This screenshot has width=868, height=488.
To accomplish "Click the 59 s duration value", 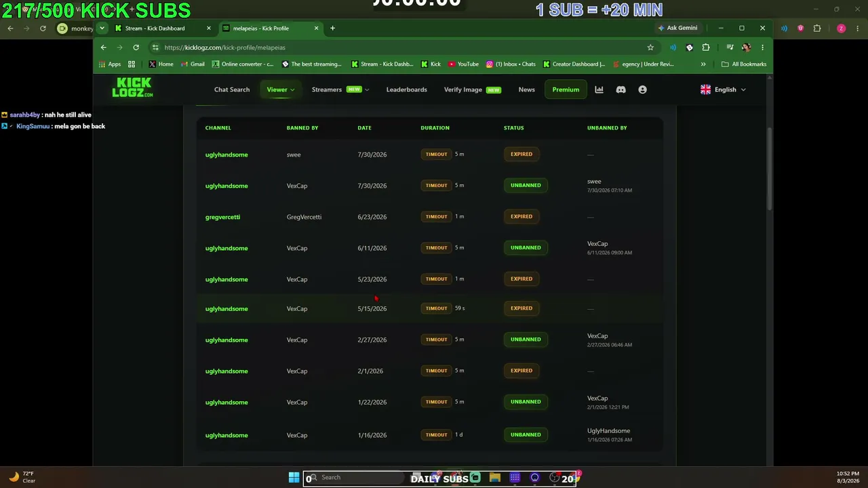I will (460, 308).
